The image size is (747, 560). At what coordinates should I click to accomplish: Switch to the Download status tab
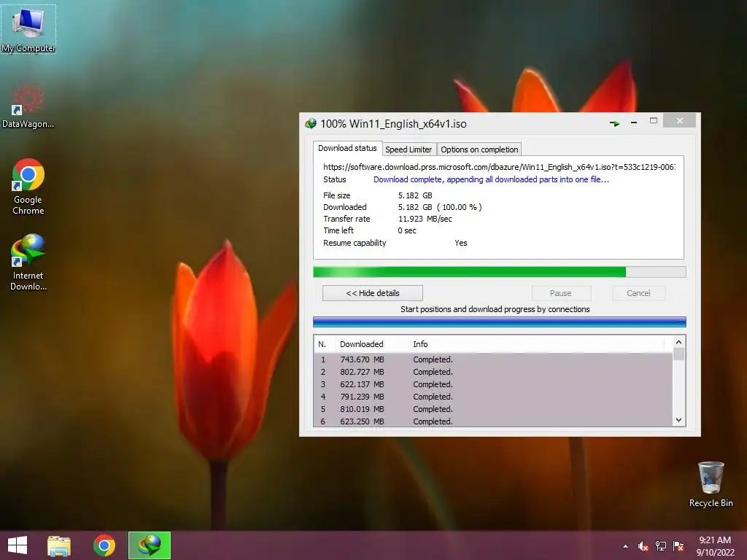tap(347, 148)
